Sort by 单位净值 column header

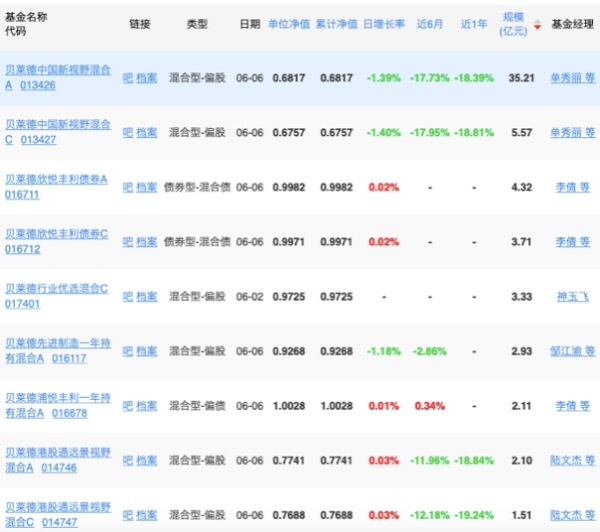289,24
